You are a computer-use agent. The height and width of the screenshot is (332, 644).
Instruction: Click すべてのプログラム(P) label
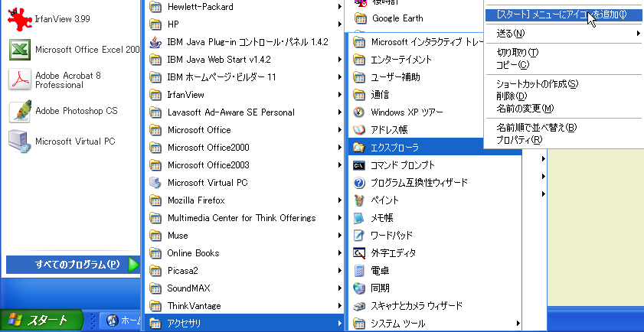coord(77,265)
